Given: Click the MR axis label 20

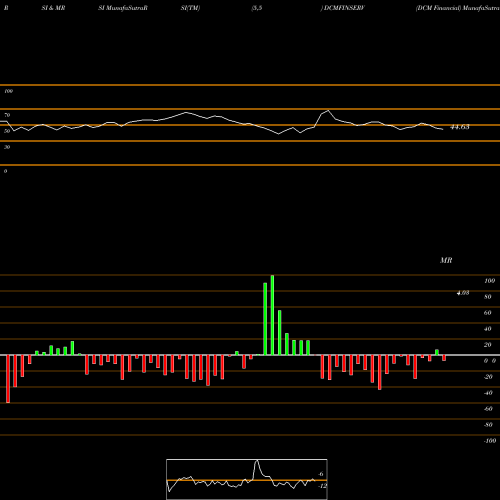Looking at the screenshot, I should point(488,345).
